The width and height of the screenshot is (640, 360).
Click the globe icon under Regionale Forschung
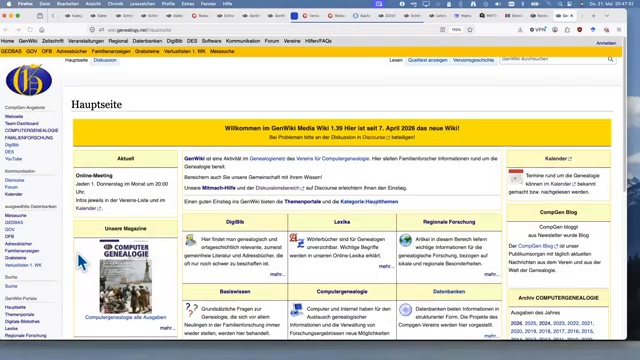405,240
